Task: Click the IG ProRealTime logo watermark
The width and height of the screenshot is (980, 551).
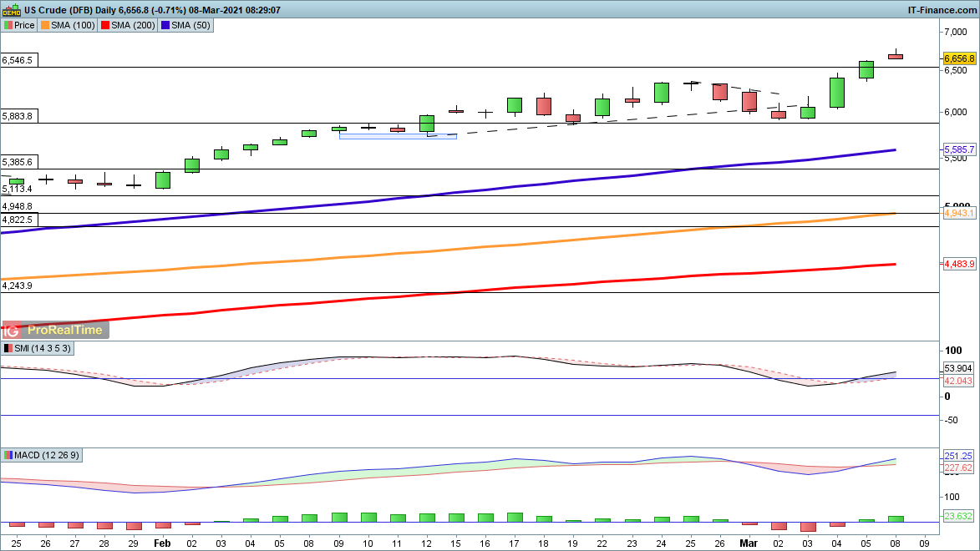Action: (55, 330)
